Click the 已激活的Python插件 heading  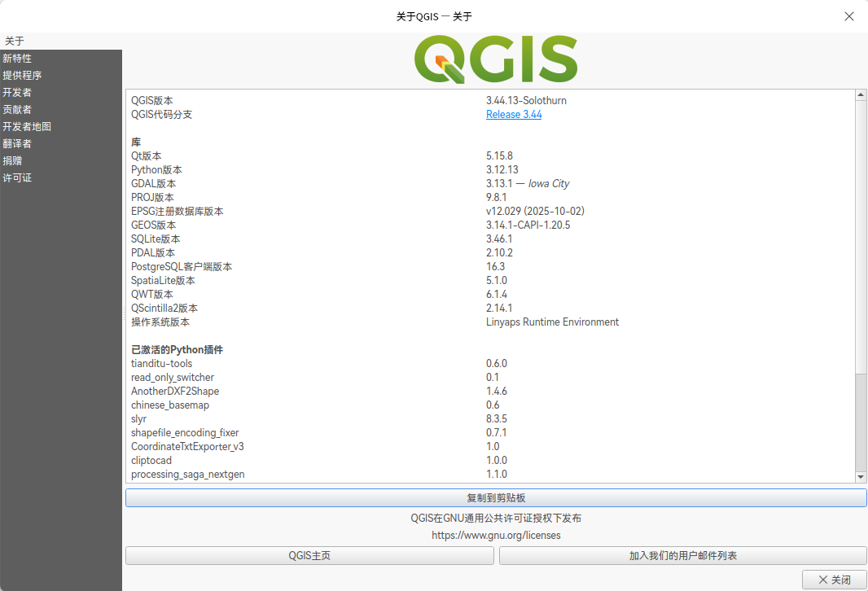[x=178, y=350]
